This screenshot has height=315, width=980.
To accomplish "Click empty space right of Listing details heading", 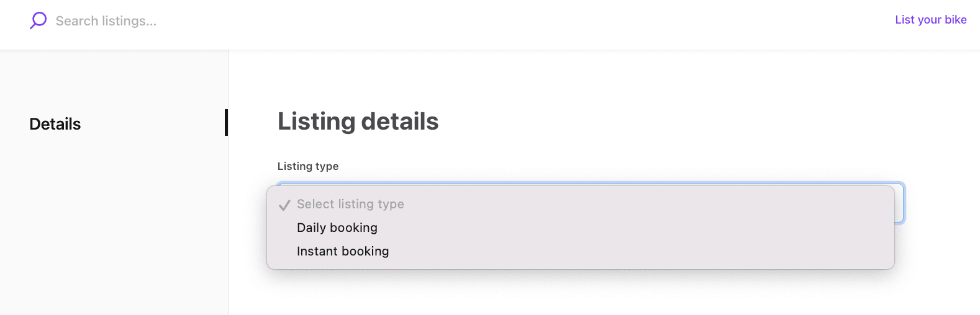I will tap(652, 122).
